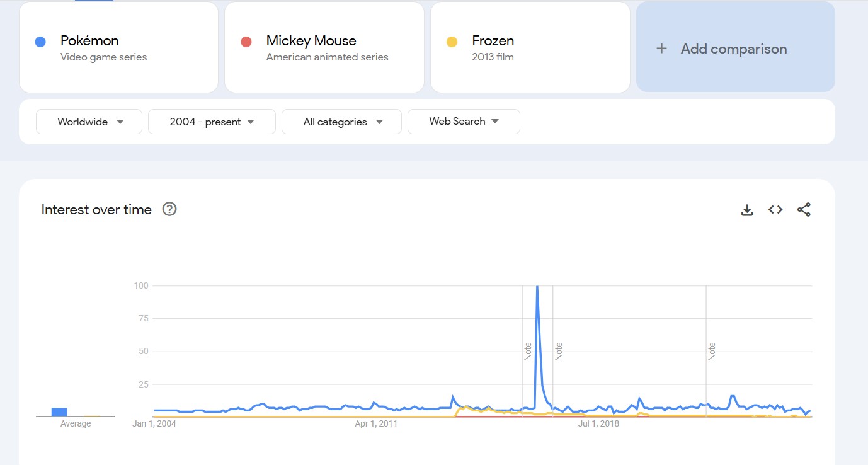Expand the 2004 - present time range dropdown
The height and width of the screenshot is (465, 868).
click(x=212, y=122)
